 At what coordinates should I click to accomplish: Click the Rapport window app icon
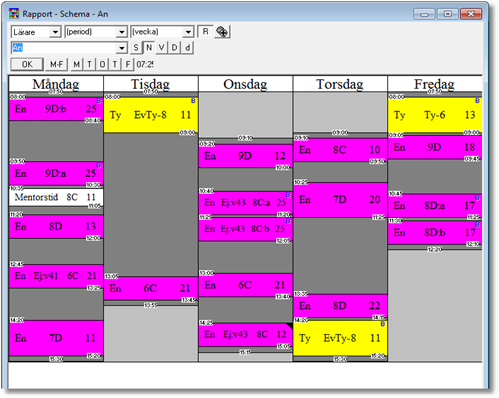14,14
